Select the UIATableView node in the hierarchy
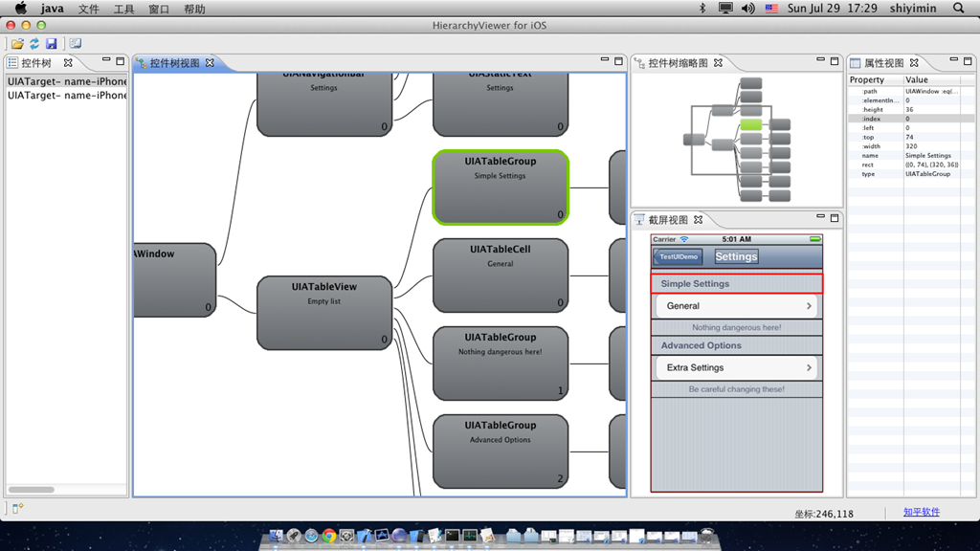980x551 pixels. click(324, 313)
